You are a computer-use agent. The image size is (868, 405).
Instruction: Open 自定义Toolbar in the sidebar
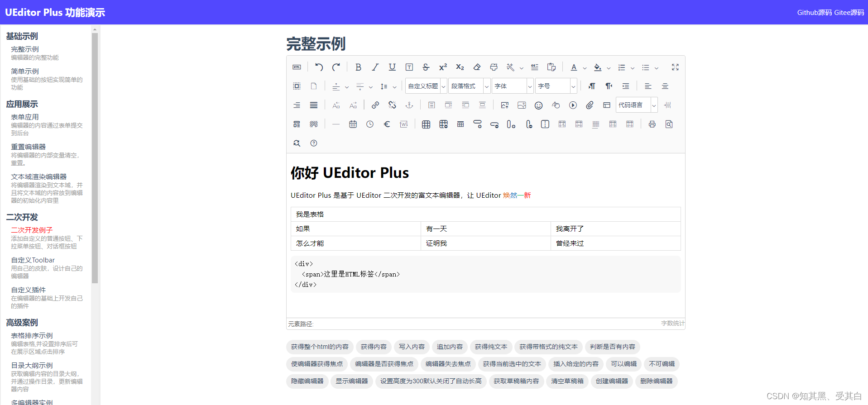click(33, 260)
